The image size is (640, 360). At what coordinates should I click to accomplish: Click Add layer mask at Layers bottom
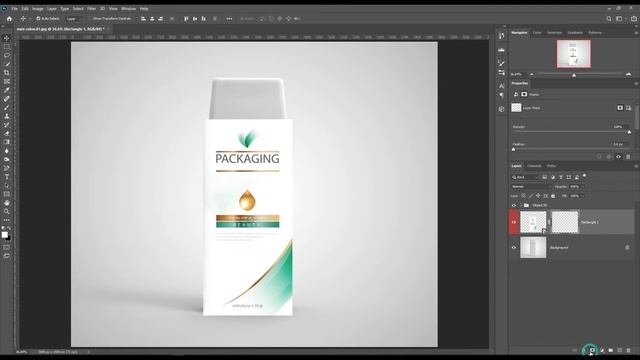click(x=592, y=350)
